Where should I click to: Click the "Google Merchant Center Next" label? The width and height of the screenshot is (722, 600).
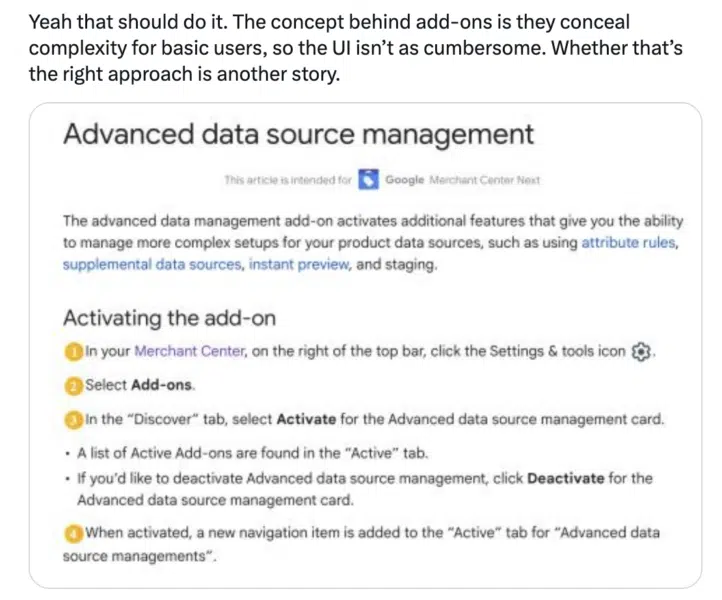(x=462, y=181)
